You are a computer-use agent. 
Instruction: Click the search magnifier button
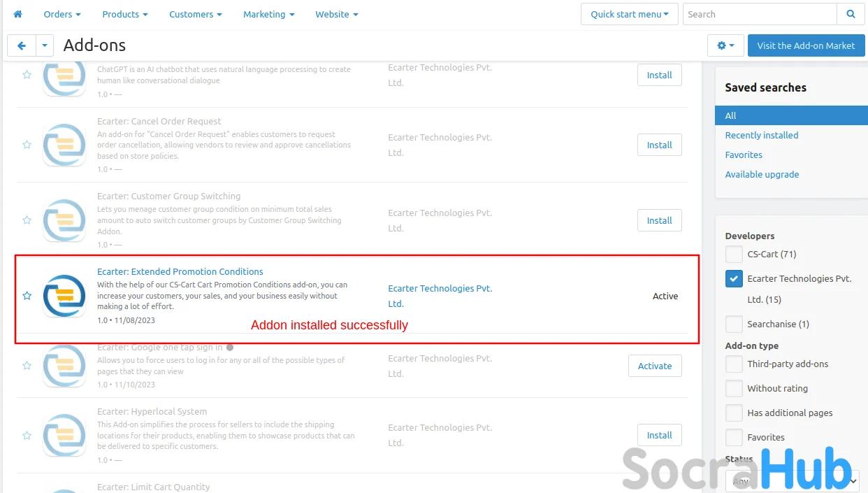(851, 14)
